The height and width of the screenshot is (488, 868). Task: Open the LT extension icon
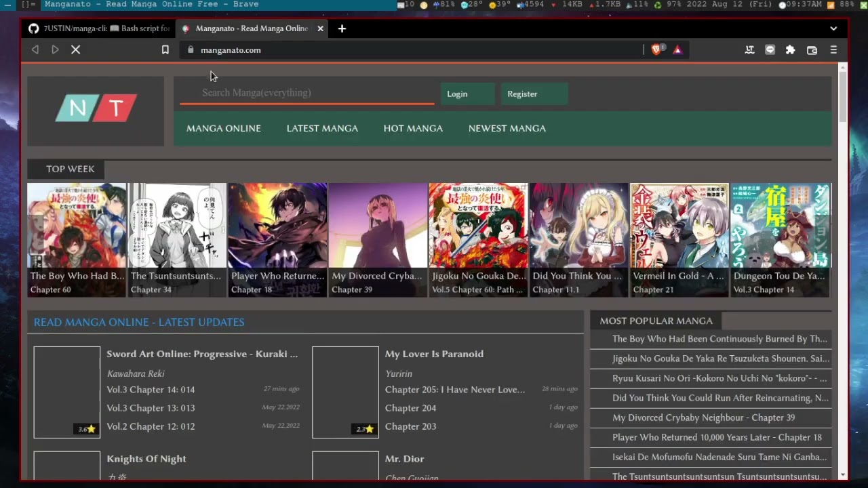[749, 49]
